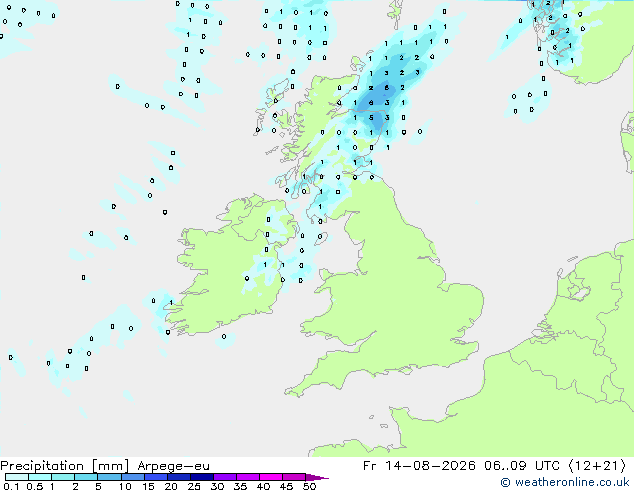This screenshot has height=490, width=634.
Task: Pick the 20–25 mm dark blue swatch
Action: coord(179,477)
